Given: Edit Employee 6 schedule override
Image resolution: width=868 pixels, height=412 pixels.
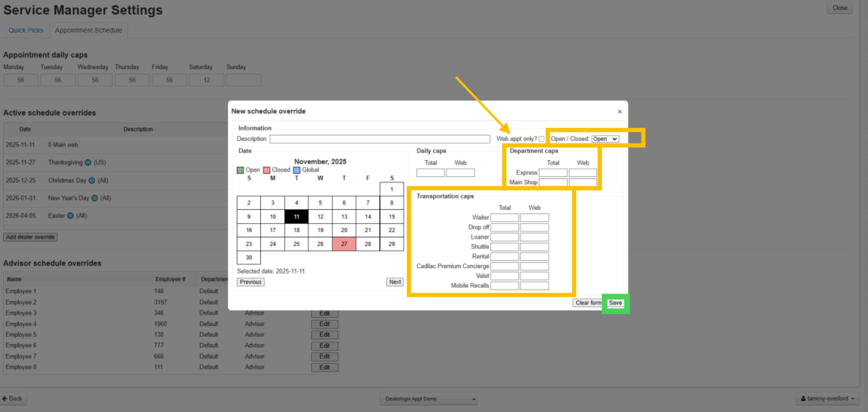Looking at the screenshot, I should tap(325, 346).
